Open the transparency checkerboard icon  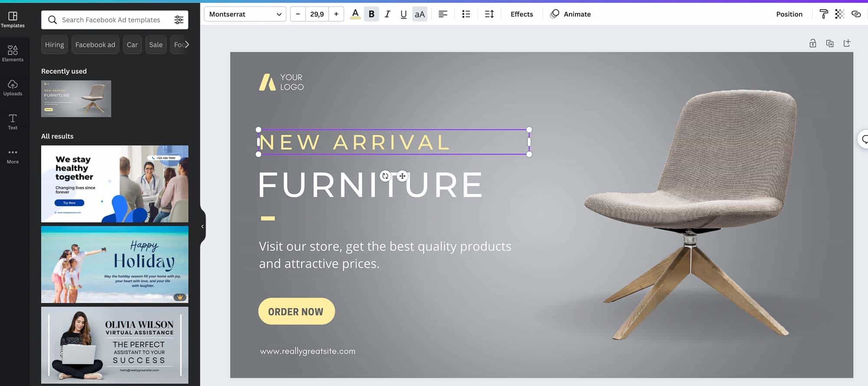pos(839,14)
